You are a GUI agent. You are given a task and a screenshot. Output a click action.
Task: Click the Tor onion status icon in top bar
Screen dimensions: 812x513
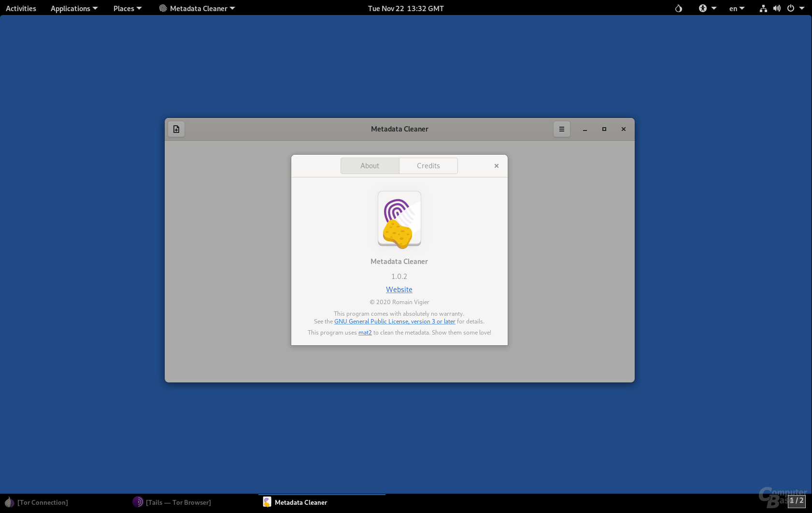(679, 8)
